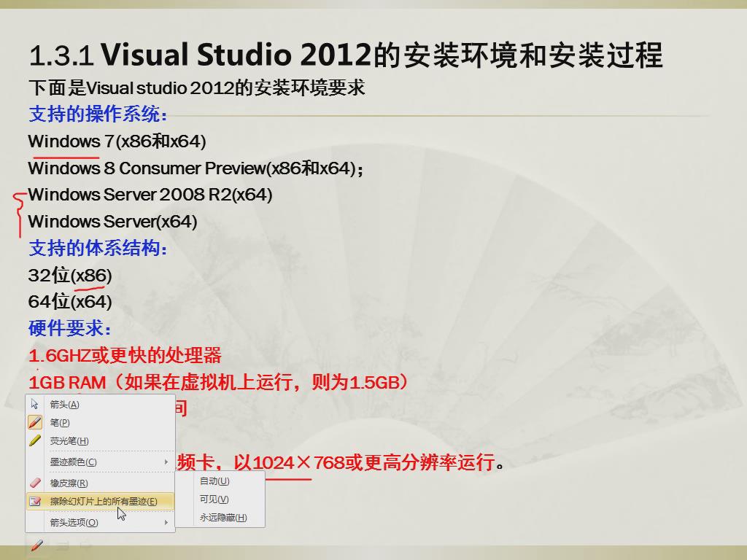Click the blue heading '支持的体系结构:'
The height and width of the screenshot is (560, 747).
pos(98,248)
